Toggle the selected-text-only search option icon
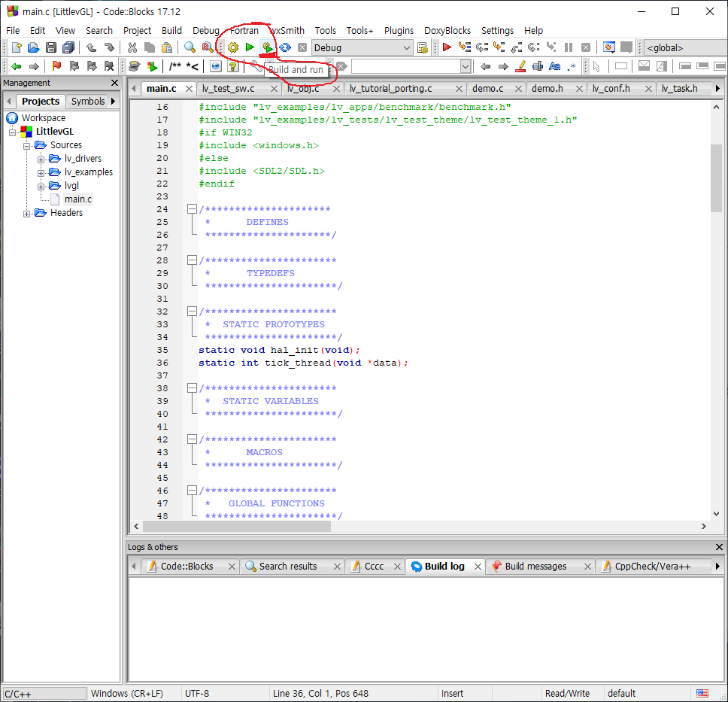Screen dimensions: 728x702 [538, 66]
